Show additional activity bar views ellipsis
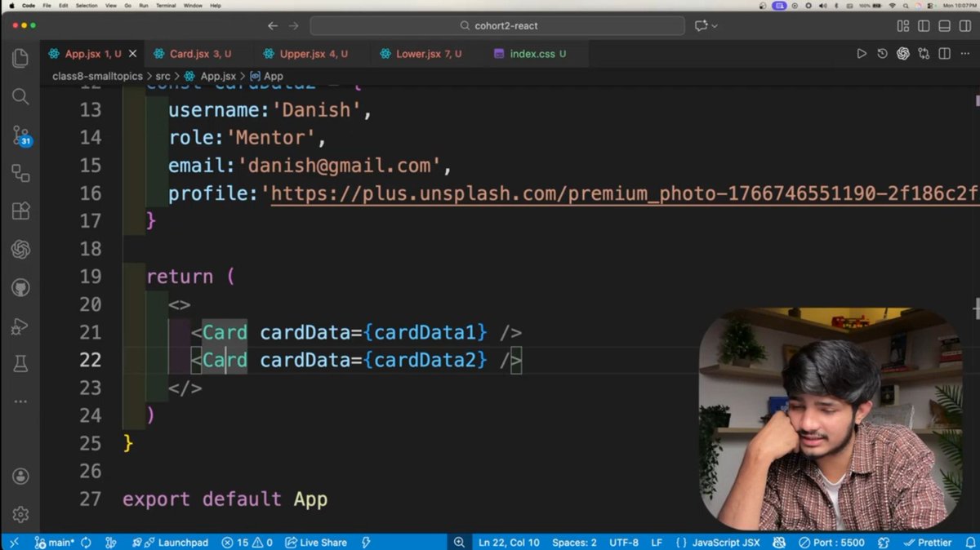Screen dimensions: 980x550 tap(20, 401)
